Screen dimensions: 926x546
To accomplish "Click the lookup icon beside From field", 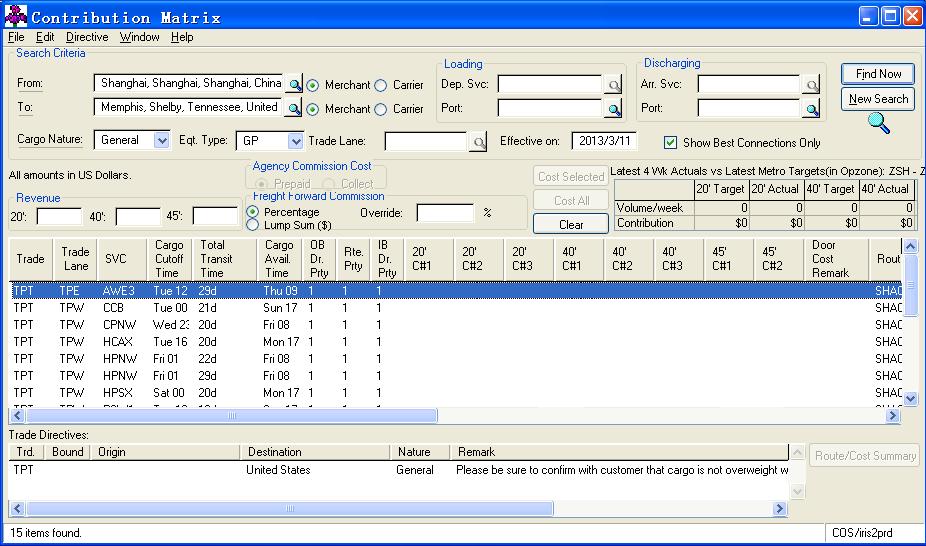I will [x=294, y=84].
